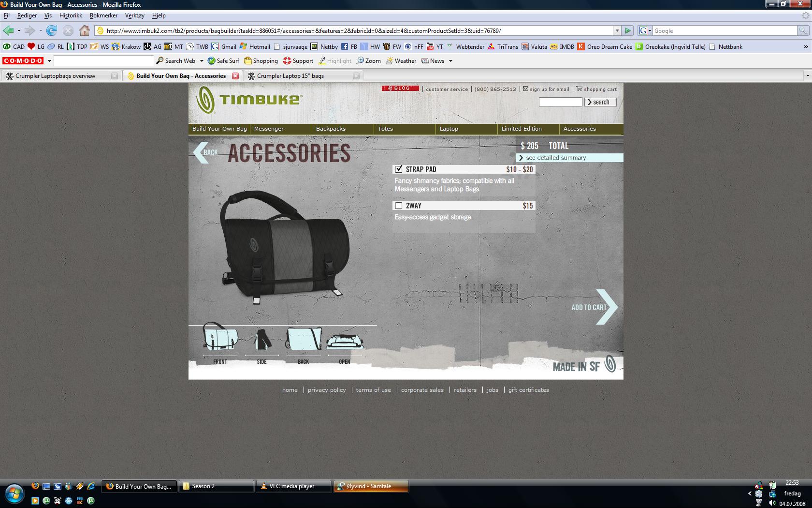Click the site search button
Screen dimensions: 812x508
[x=600, y=102]
